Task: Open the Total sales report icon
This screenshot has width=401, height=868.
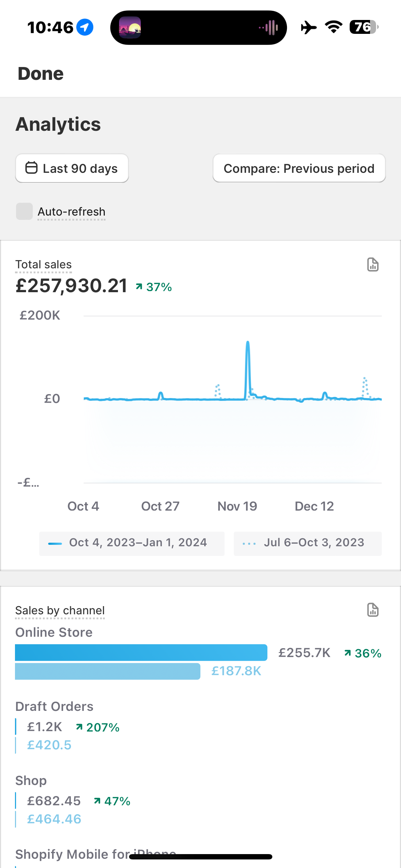Action: [372, 265]
